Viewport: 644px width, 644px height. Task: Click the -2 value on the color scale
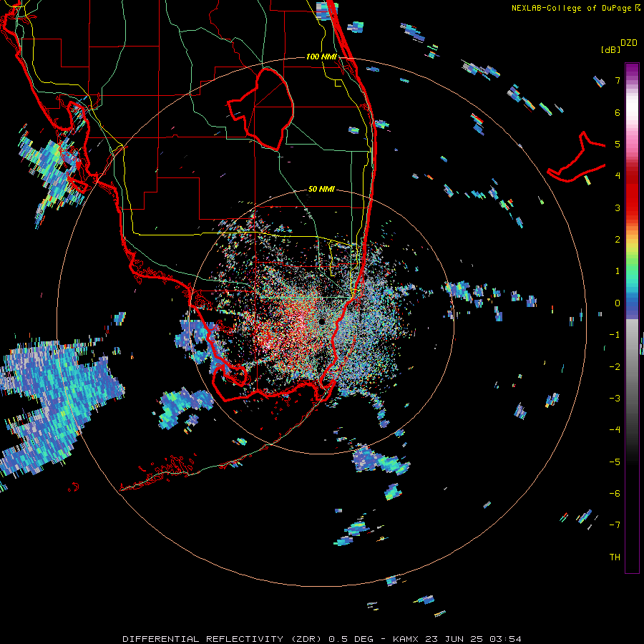click(x=615, y=367)
